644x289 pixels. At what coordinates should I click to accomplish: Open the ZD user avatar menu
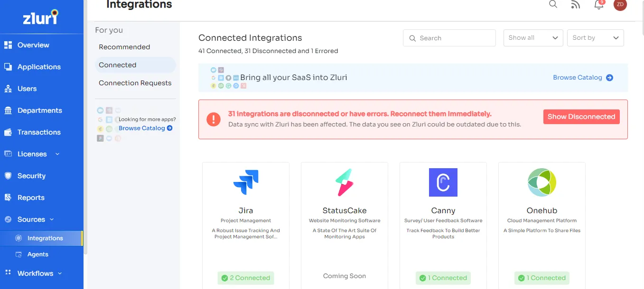click(x=620, y=4)
